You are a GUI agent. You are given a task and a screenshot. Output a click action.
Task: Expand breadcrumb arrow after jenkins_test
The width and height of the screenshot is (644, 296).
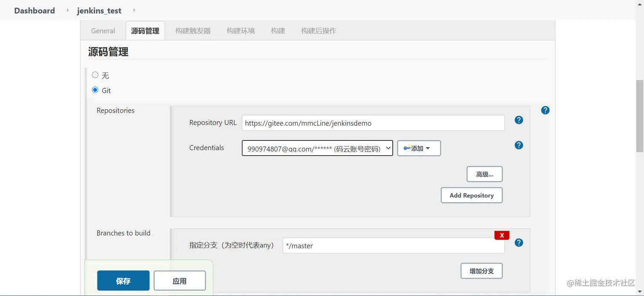pyautogui.click(x=134, y=10)
